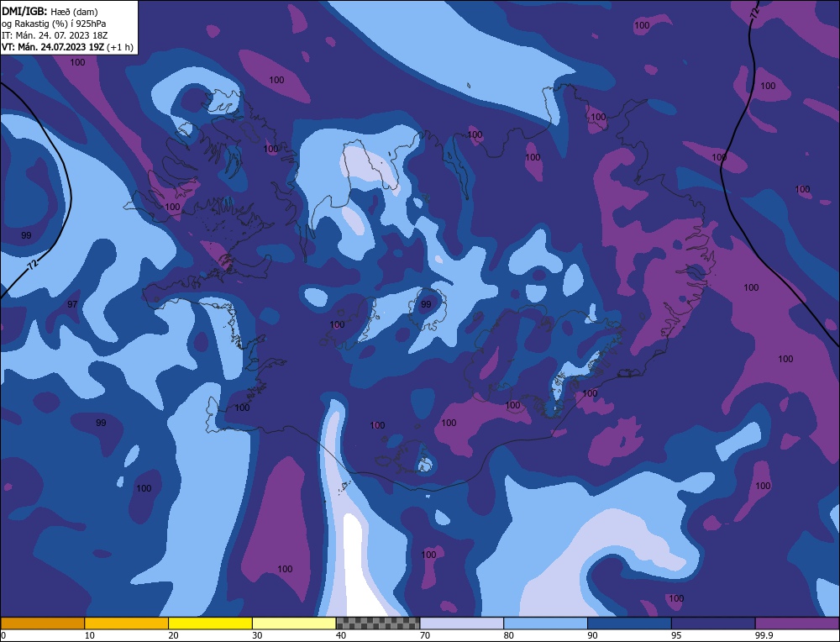
Task: Click the pale yellow 30–40 legend swatch
Action: (294, 624)
